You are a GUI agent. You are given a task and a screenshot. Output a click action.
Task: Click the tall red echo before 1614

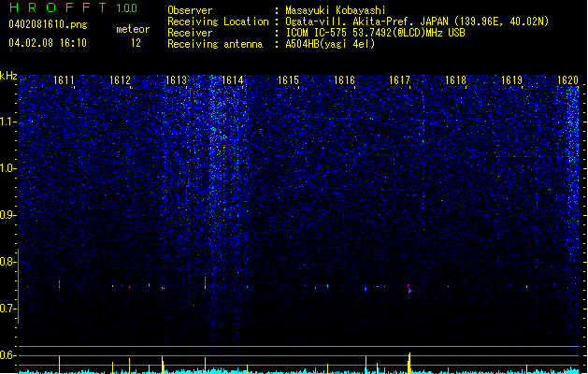tap(205, 283)
